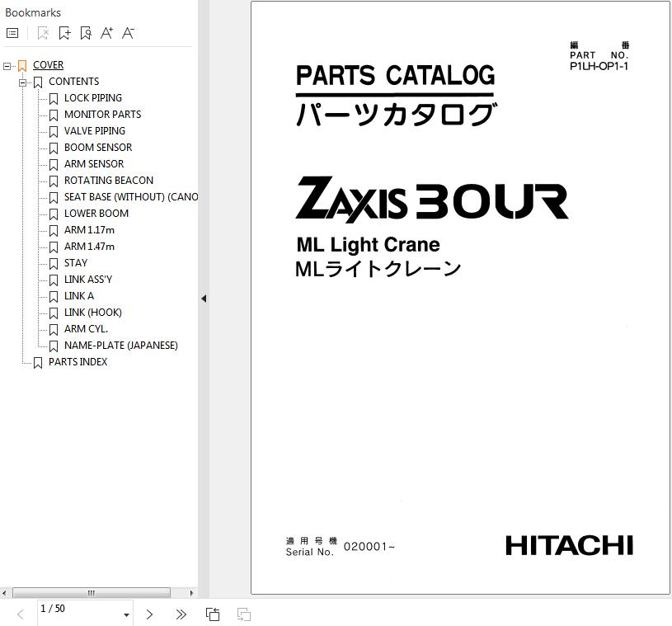
Task: Go to MONITOR PARTS bookmark
Action: coord(102,115)
